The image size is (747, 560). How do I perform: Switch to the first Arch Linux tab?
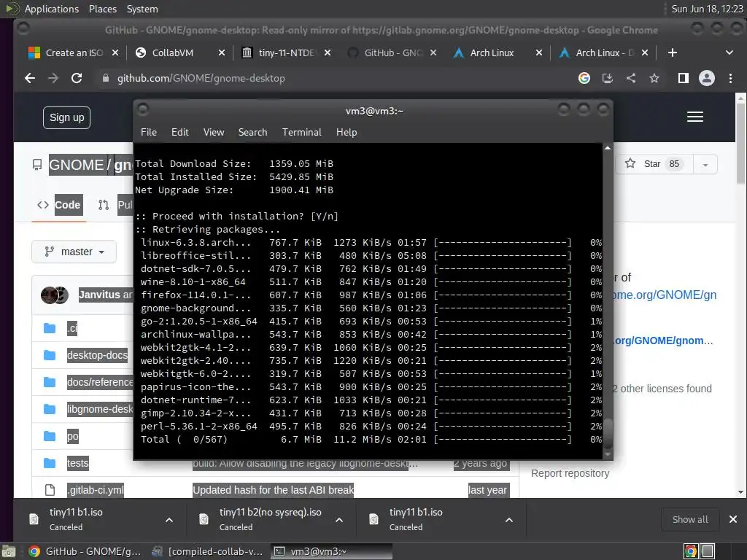pos(498,52)
